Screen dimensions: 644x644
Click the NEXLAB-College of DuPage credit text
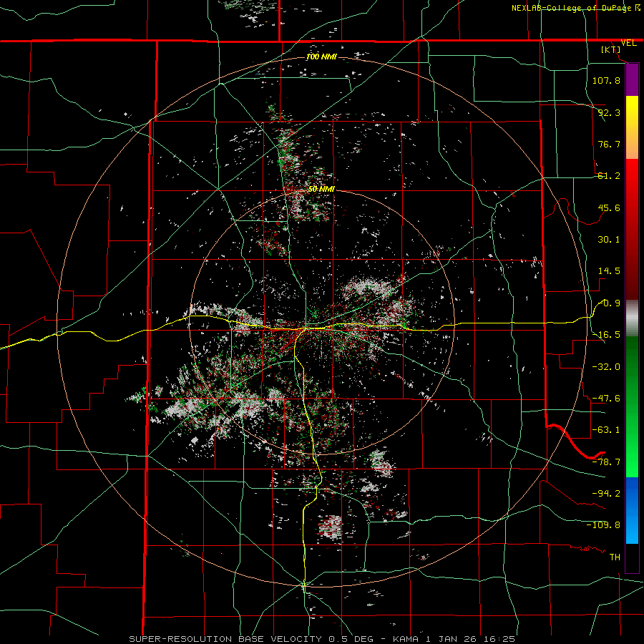[x=571, y=8]
